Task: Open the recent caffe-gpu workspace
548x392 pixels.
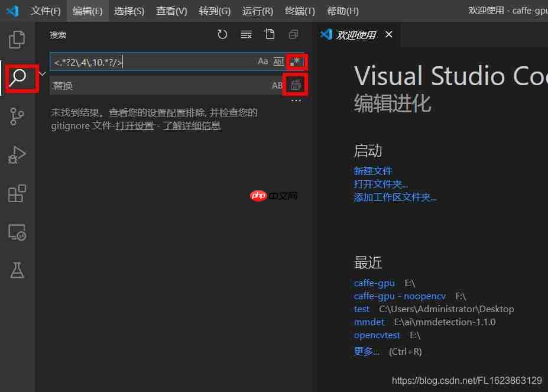Action: coord(374,283)
